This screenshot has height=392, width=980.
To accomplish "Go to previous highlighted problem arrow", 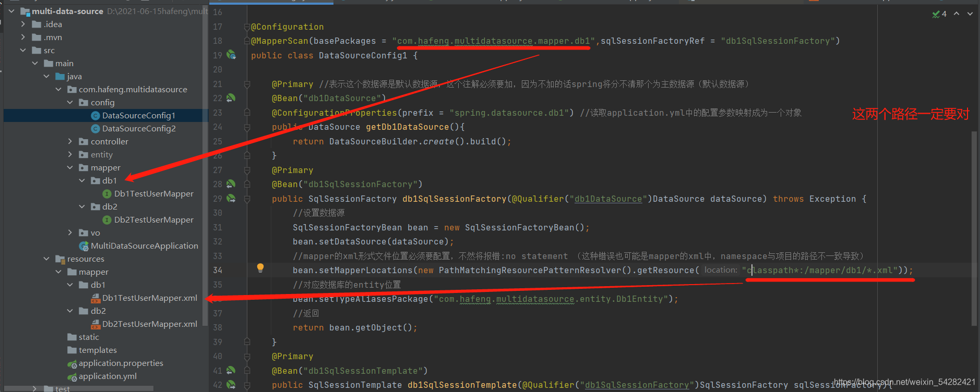I will tap(957, 14).
